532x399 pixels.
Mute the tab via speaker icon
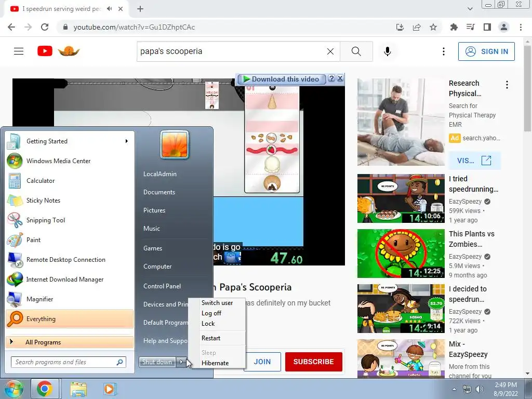point(109,9)
